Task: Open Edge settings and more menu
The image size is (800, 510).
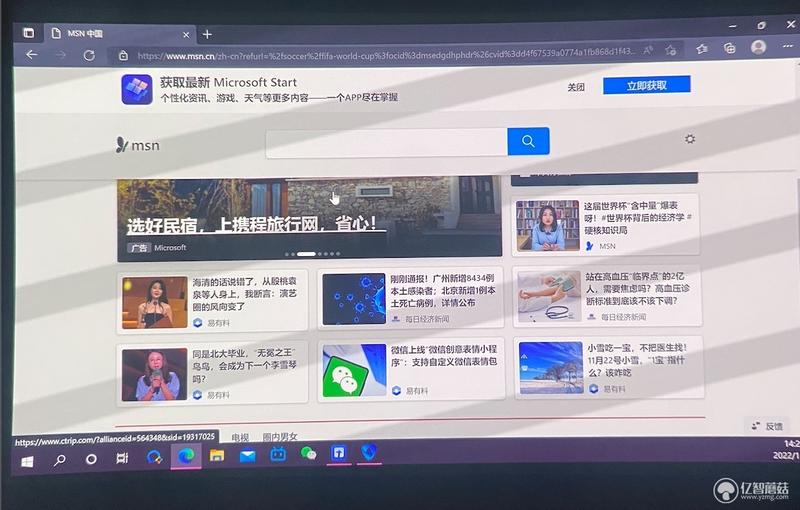Action: tap(788, 46)
